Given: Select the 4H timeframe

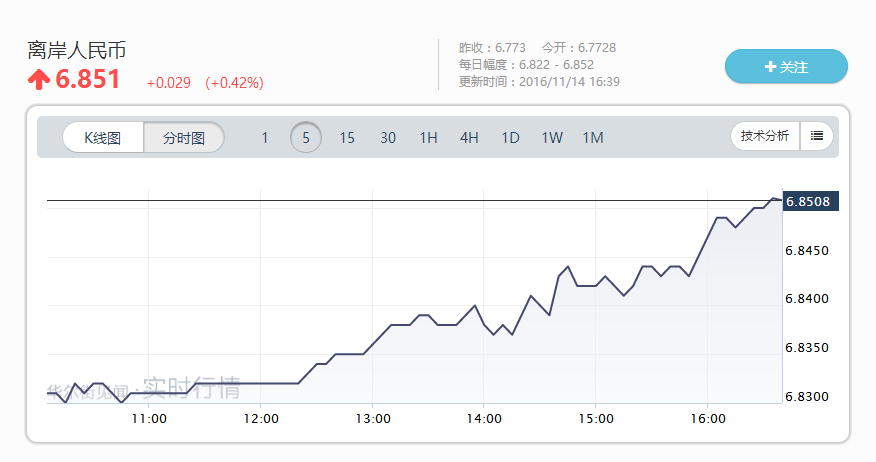Looking at the screenshot, I should coord(470,138).
